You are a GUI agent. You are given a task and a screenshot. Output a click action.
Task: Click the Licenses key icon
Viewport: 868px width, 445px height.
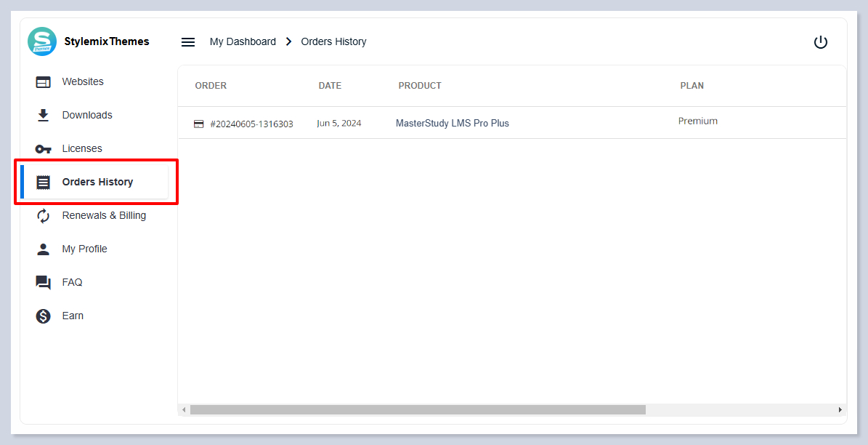pos(44,149)
